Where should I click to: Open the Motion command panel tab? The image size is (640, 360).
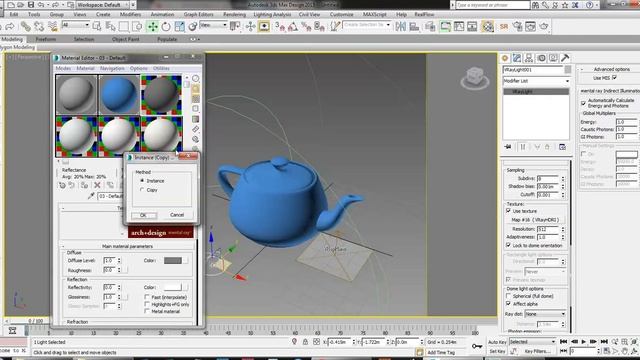tap(541, 58)
